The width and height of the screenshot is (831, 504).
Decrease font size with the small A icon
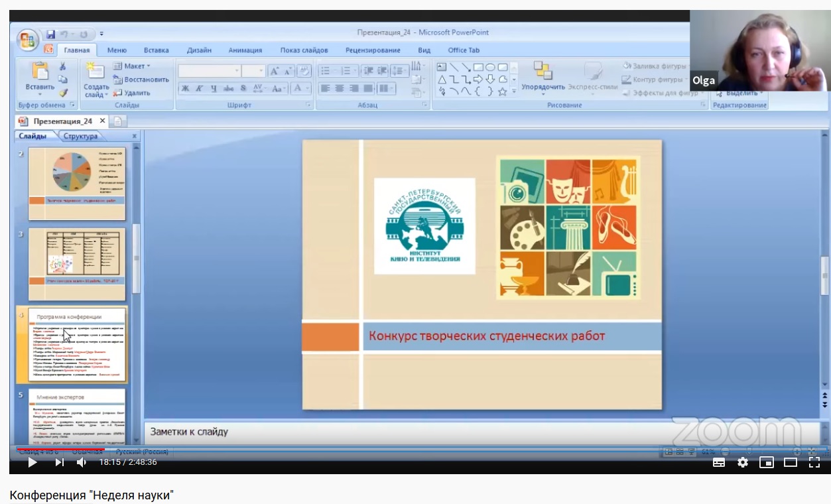coord(288,71)
